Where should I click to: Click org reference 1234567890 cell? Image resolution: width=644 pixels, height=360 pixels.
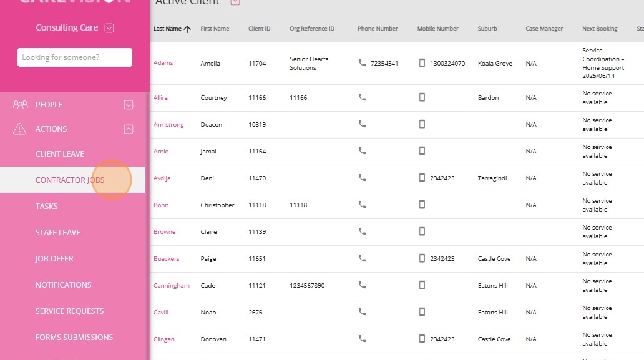(x=307, y=285)
